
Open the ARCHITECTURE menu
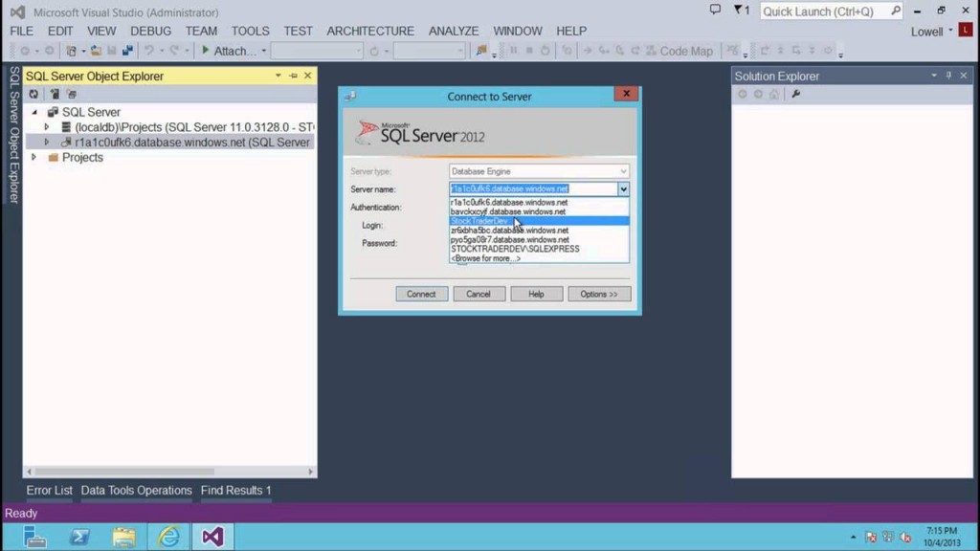click(x=370, y=31)
